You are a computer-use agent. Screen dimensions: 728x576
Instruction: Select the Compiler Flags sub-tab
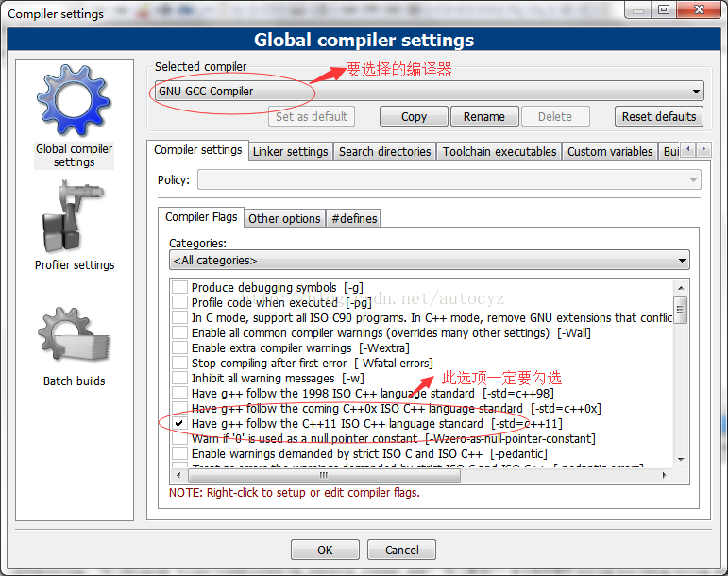tap(201, 217)
